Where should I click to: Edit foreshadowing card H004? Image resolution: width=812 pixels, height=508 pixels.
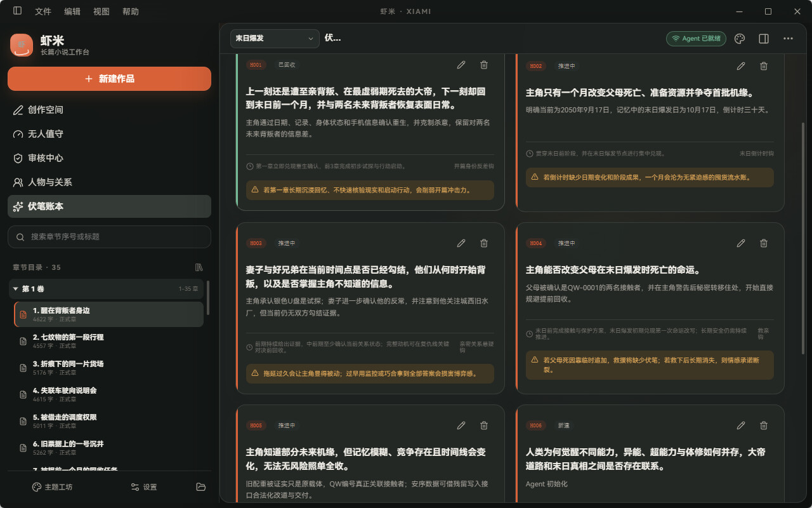pos(741,243)
